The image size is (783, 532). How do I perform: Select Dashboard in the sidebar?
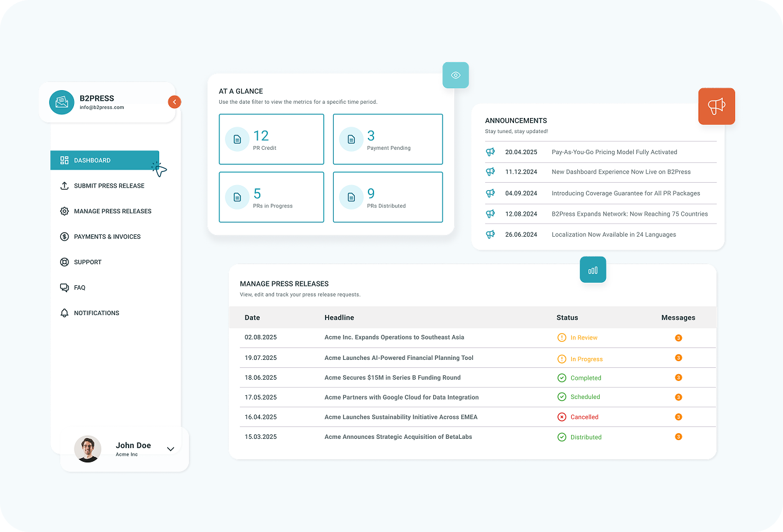pyautogui.click(x=91, y=160)
